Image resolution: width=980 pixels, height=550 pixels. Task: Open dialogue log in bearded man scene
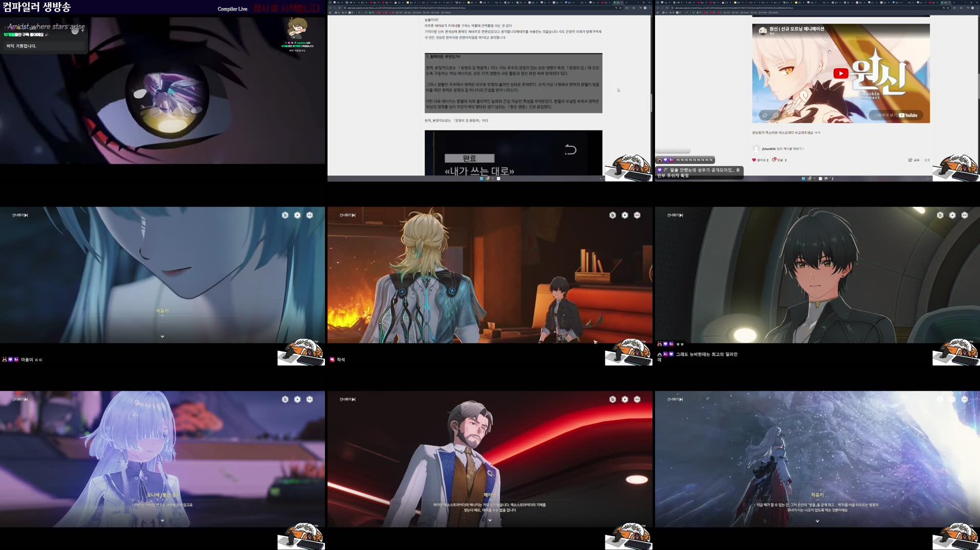click(x=613, y=400)
